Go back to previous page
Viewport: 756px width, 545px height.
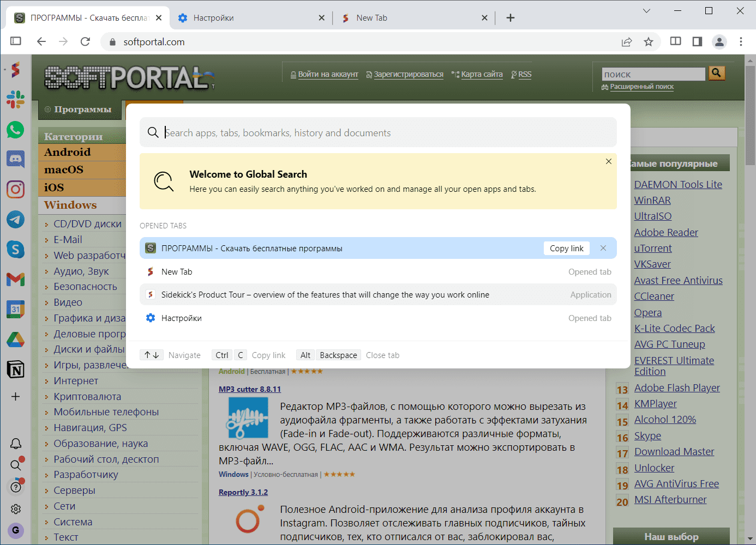pos(41,41)
